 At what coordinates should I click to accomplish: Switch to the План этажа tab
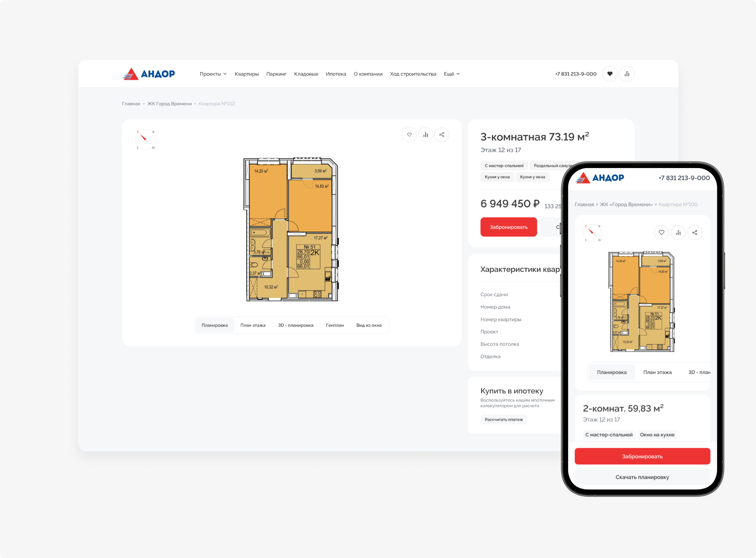coord(252,325)
